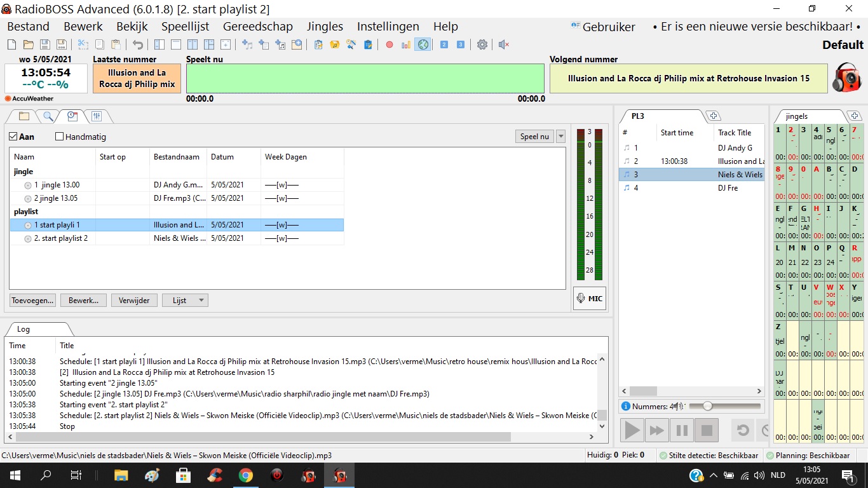Open the search magnifier tab
The image size is (868, 488).
(48, 116)
